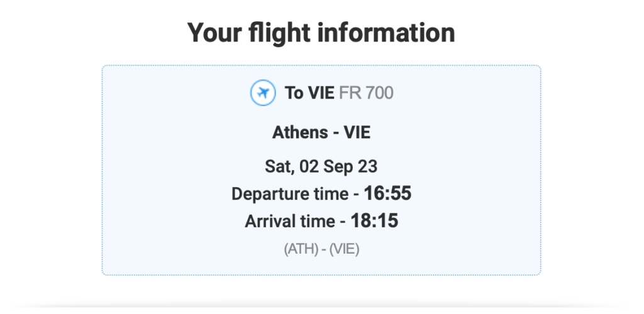Click the blue airplane icon

pyautogui.click(x=263, y=94)
